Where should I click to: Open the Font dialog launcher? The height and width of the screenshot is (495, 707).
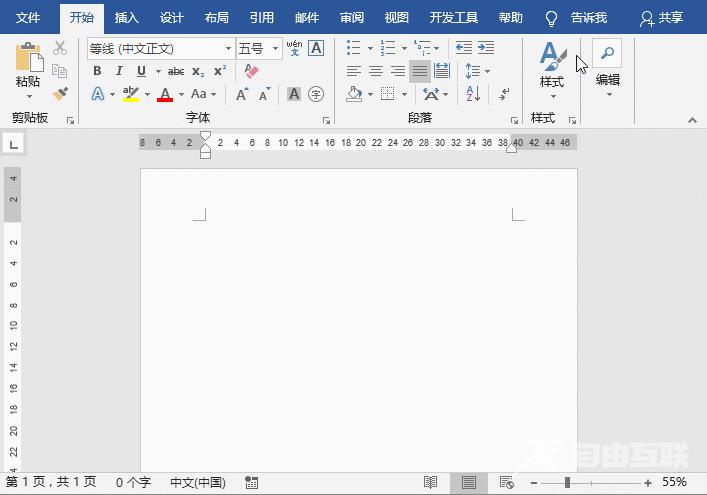(x=326, y=120)
